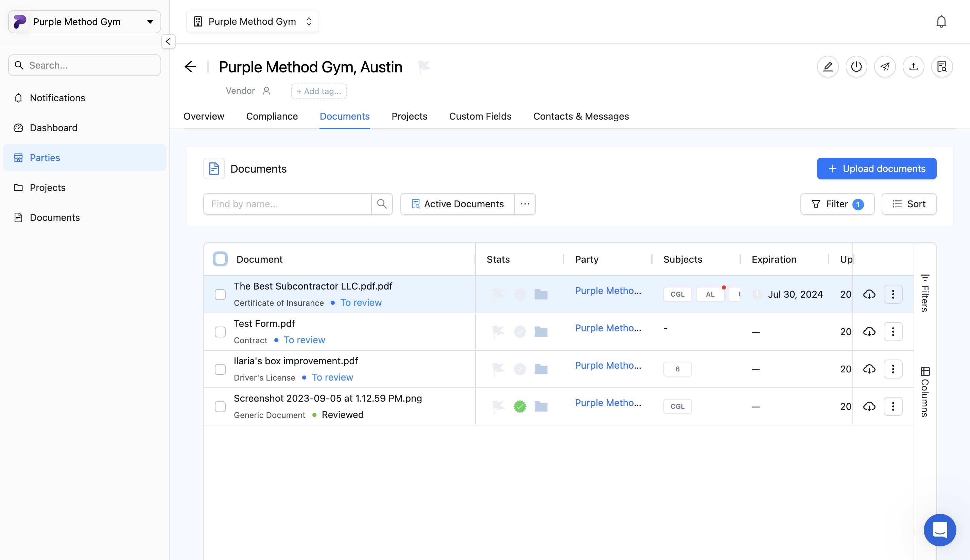
Task: Select all documents with header checkbox
Action: [220, 259]
